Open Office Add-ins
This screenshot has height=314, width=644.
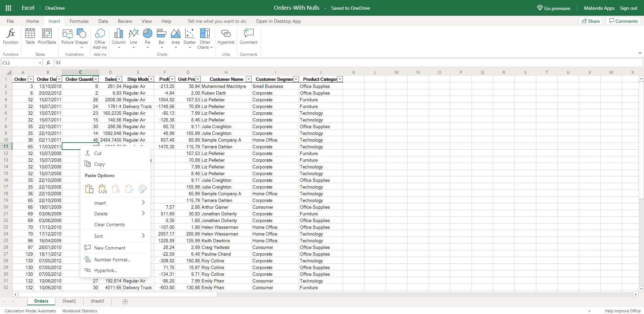(100, 39)
